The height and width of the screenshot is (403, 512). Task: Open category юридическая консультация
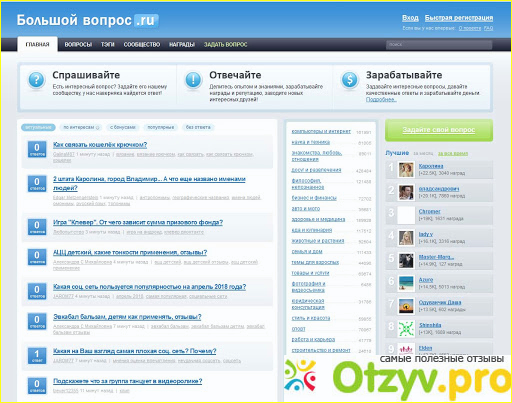(308, 304)
